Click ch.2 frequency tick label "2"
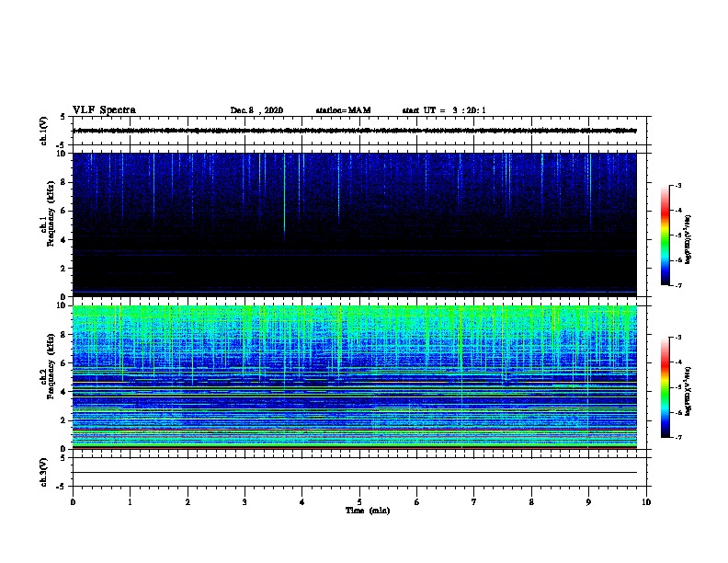Image resolution: width=728 pixels, height=563 pixels. click(x=63, y=420)
